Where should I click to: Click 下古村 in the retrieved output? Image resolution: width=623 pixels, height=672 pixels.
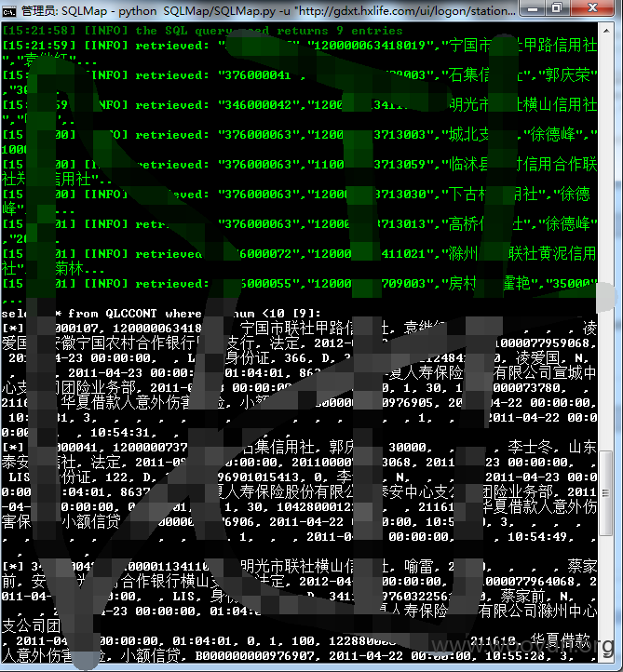(x=467, y=195)
